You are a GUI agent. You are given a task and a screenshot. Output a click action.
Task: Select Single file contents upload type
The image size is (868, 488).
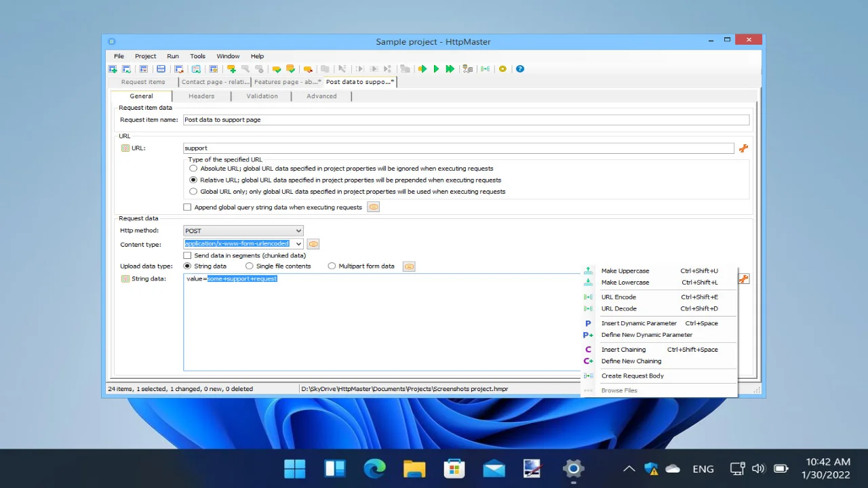pos(250,266)
